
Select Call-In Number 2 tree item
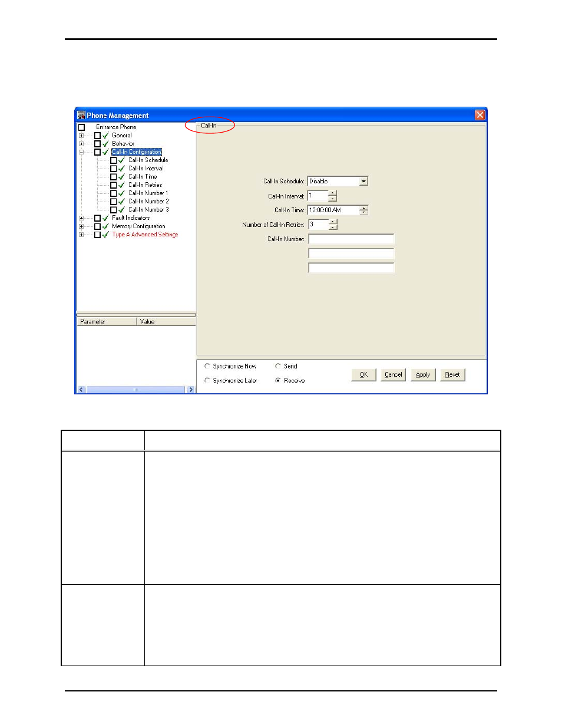[149, 202]
